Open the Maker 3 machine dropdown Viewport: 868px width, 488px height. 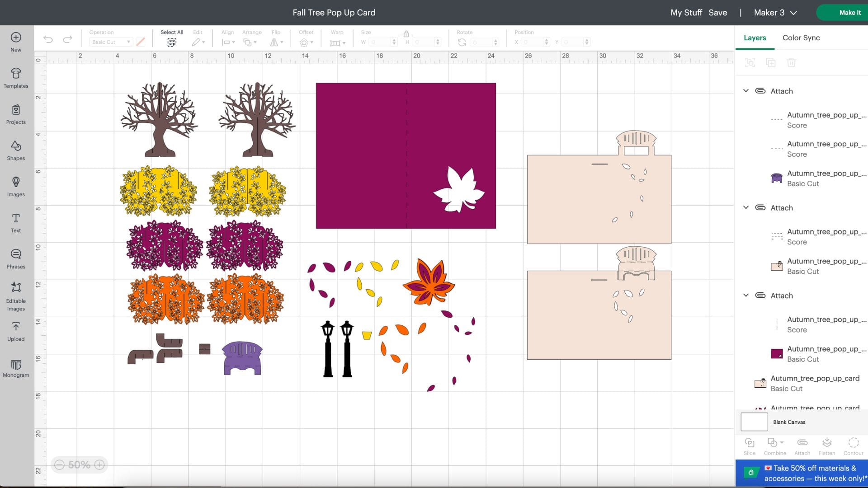pyautogui.click(x=775, y=13)
